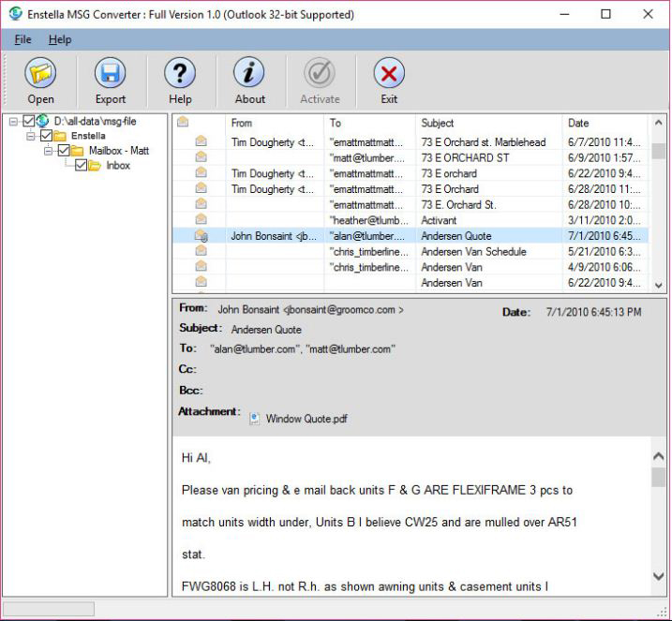This screenshot has width=672, height=621.
Task: Click the 6/28/2010 11:... date cell
Action: click(x=605, y=189)
